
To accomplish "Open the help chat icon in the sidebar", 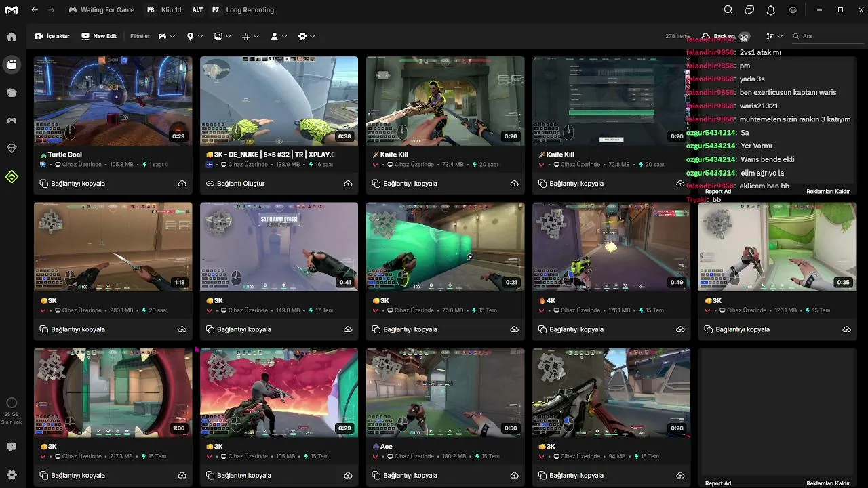I will tap(12, 447).
